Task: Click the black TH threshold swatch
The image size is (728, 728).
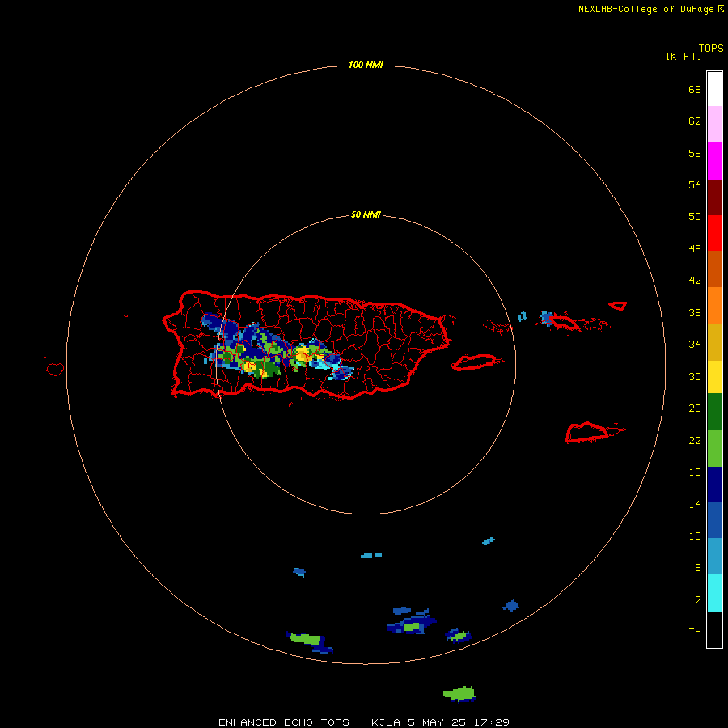Action: click(x=714, y=629)
